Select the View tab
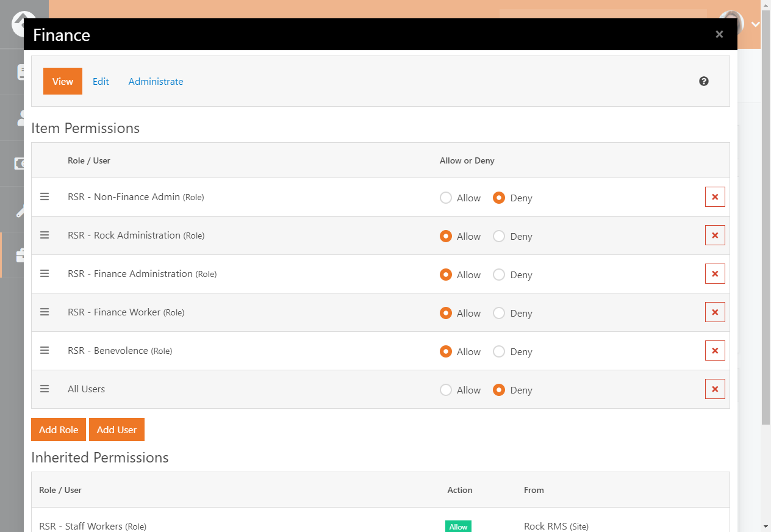 [x=63, y=81]
